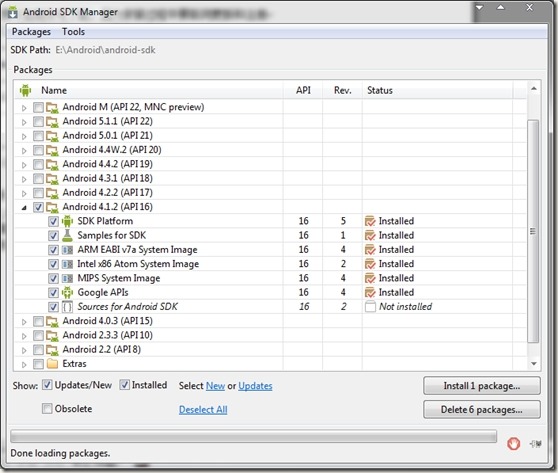Click the MIPS System Image icon
Viewport: 558px width, 473px height.
tap(67, 278)
